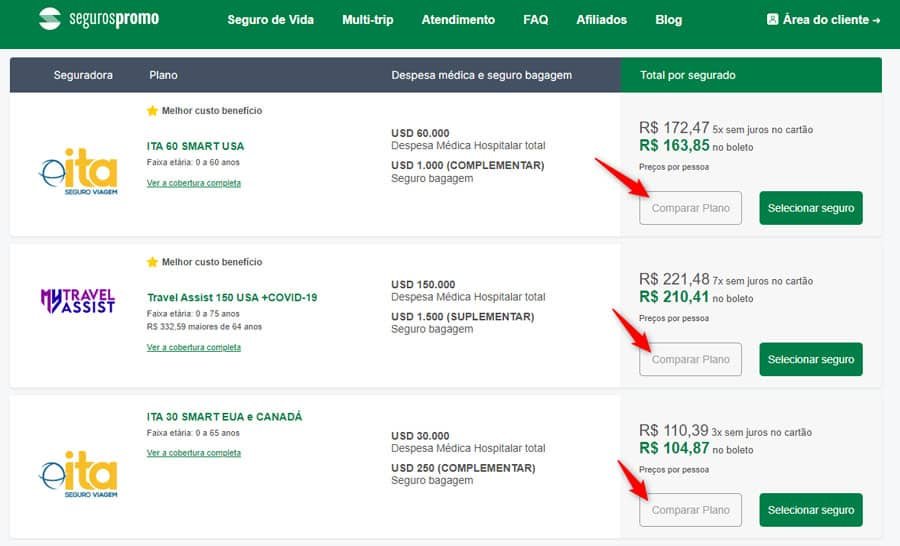The height and width of the screenshot is (546, 900).
Task: Click 'Faixa etária: 0 a 75 anos' text
Action: point(193,314)
